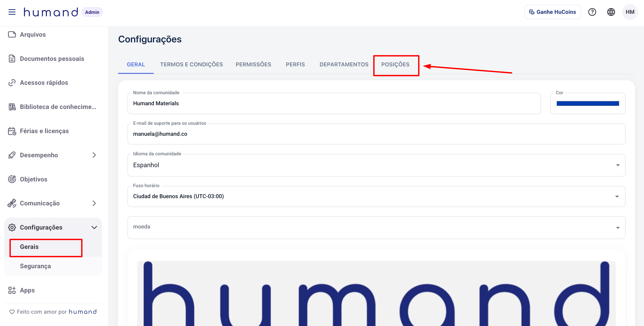
Task: Switch to the PERFIS tab
Action: point(295,64)
